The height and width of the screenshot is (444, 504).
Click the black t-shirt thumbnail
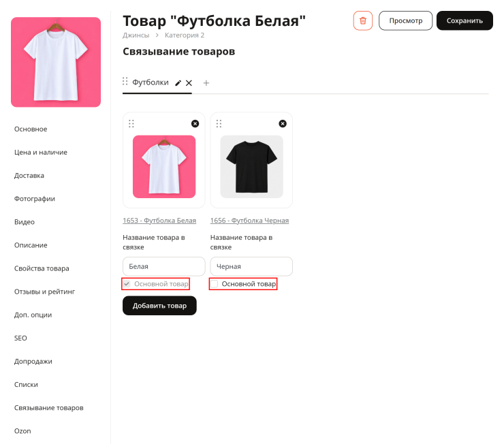point(252,166)
